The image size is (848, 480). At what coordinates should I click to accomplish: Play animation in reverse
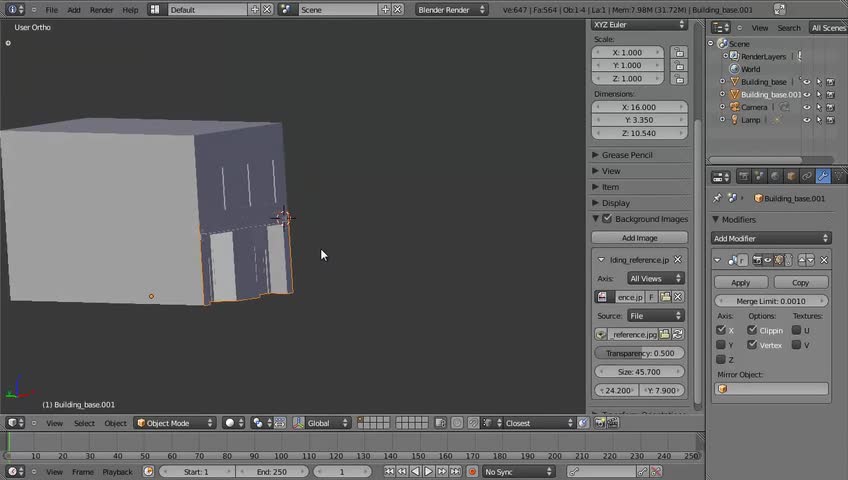coord(416,472)
